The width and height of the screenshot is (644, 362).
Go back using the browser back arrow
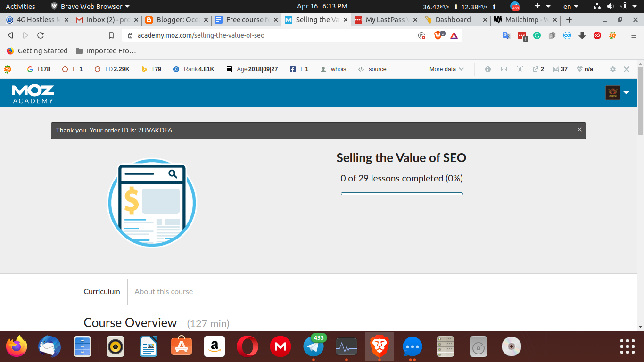coord(11,35)
